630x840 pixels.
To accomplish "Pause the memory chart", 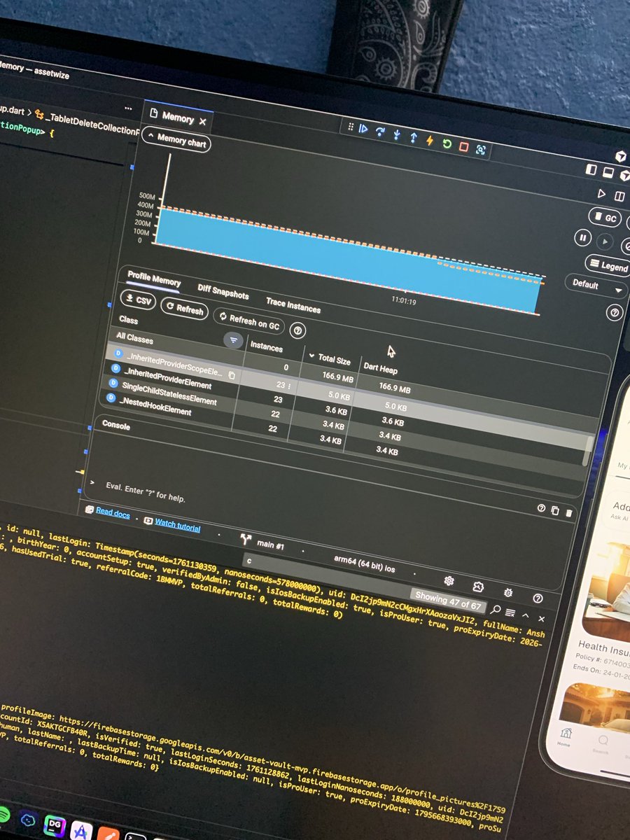I will [582, 238].
